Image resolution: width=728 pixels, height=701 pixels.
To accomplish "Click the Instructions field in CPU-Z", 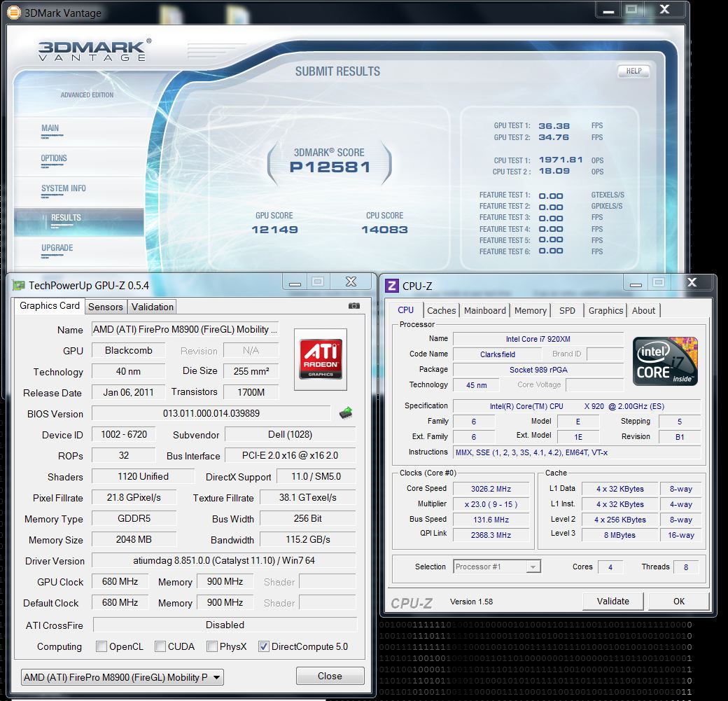I will coord(577,452).
